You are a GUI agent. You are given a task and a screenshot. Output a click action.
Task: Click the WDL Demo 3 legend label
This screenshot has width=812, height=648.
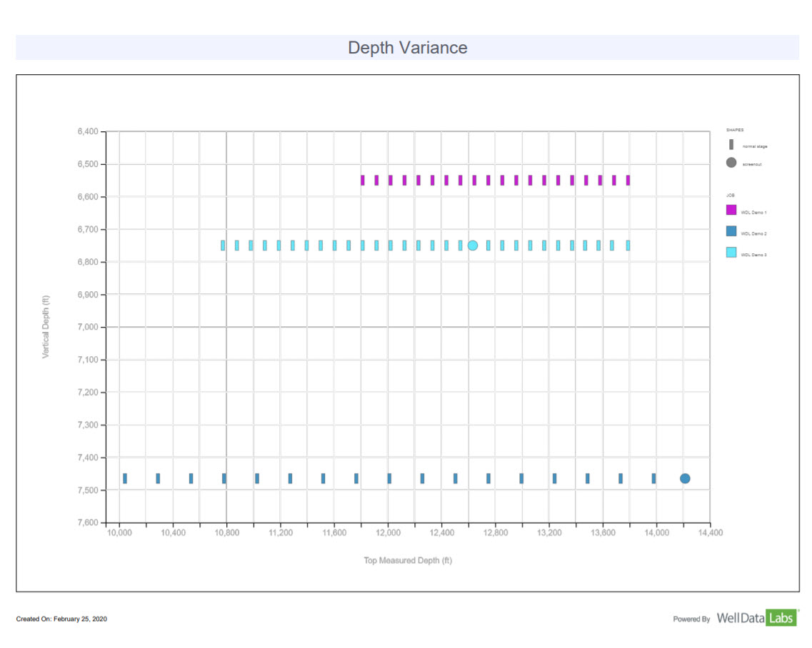coord(753,255)
